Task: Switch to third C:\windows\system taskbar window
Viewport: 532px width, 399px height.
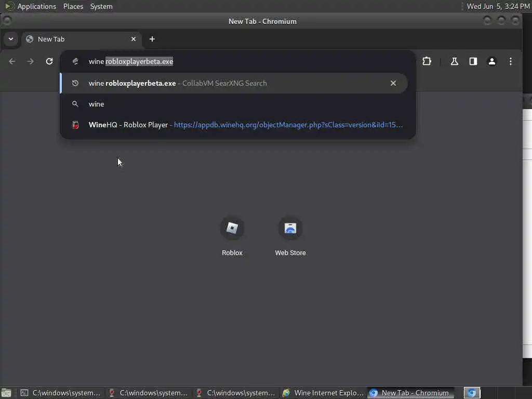Action: point(235,393)
